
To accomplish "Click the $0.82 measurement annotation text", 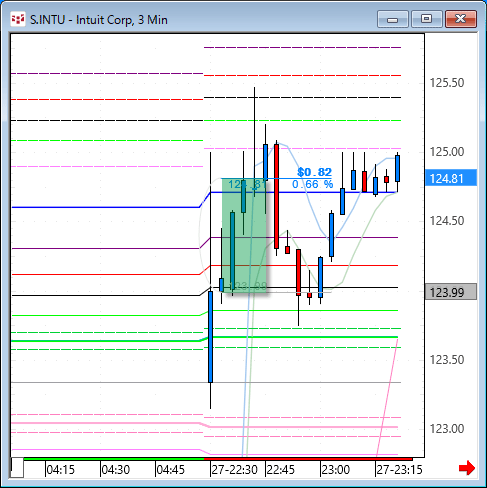I will 314,172.
